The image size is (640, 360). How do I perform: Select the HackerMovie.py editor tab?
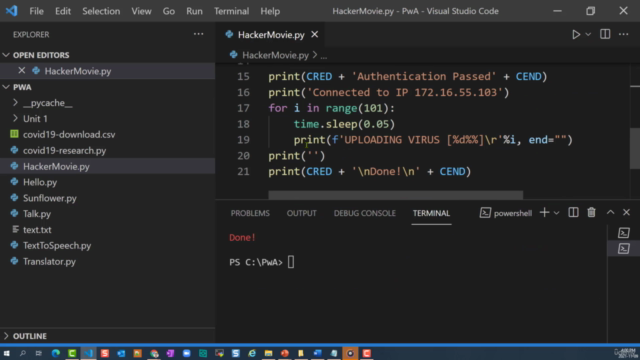pyautogui.click(x=271, y=35)
